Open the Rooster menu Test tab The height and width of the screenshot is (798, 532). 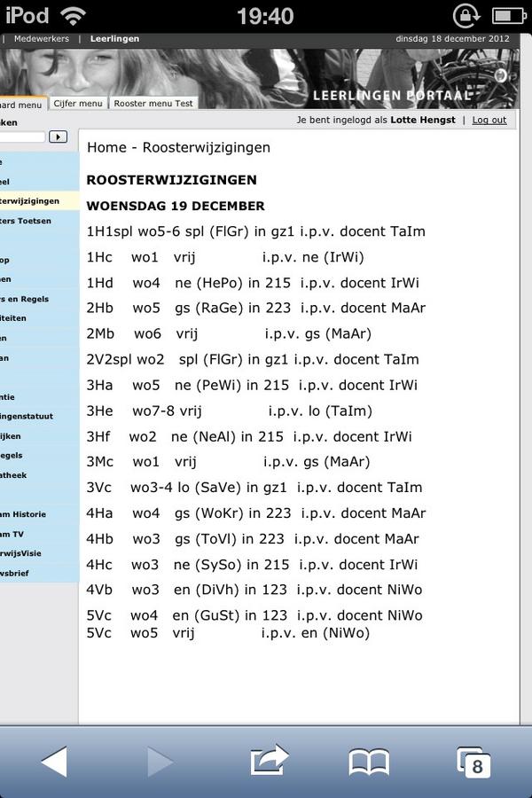point(153,104)
